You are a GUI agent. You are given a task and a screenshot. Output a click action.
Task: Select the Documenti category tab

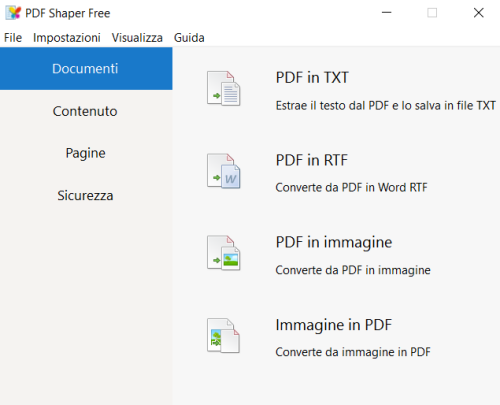[86, 68]
